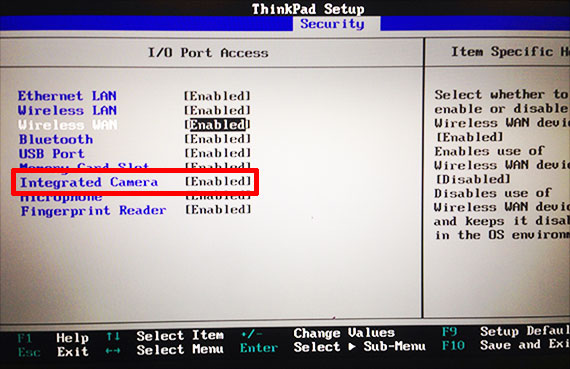
Task: Toggle the Integrated Camera Enabled value
Action: pos(218,181)
